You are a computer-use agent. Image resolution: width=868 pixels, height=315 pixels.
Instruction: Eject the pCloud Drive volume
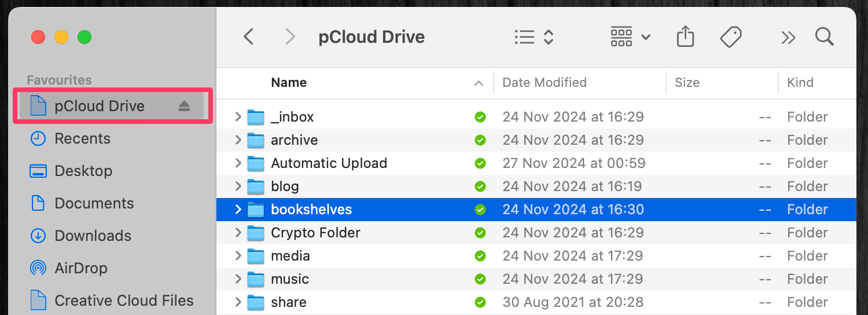(x=184, y=106)
